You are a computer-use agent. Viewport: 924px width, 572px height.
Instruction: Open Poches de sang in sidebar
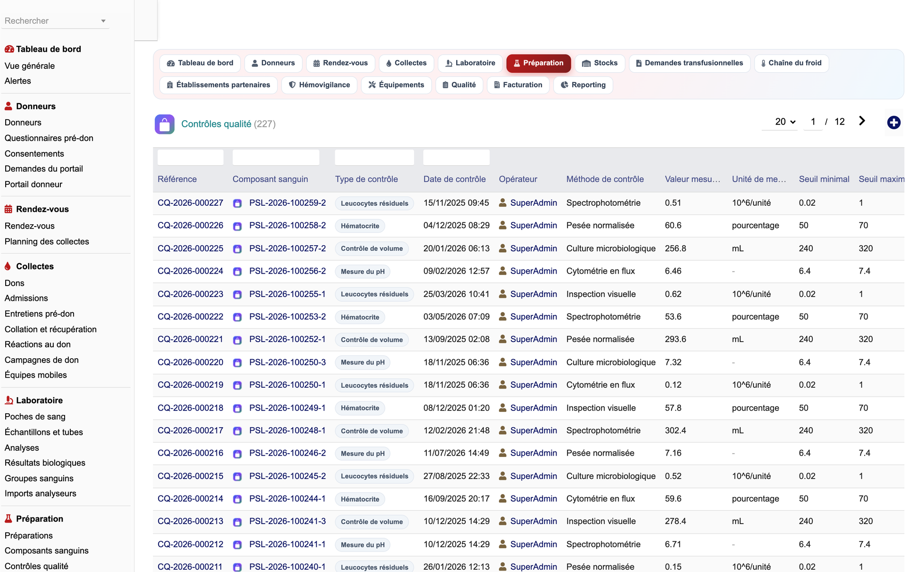[35, 417]
